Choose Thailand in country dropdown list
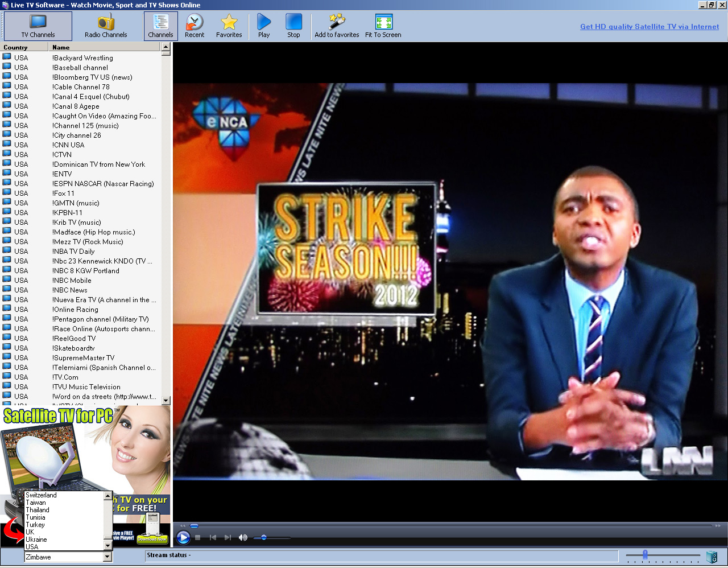This screenshot has width=728, height=568. [64, 510]
